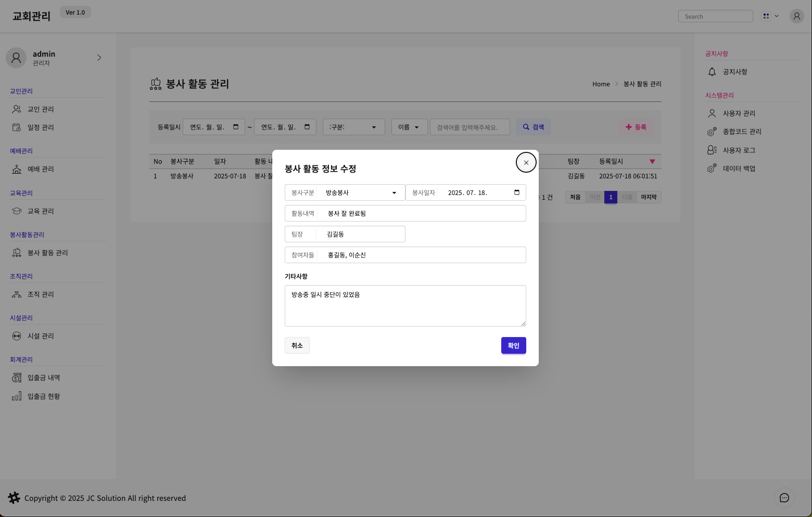Click the 확인 confirm button

pos(513,345)
